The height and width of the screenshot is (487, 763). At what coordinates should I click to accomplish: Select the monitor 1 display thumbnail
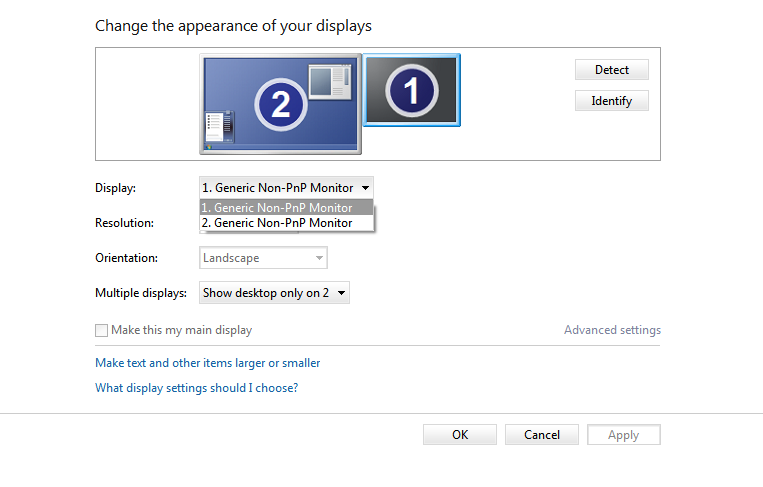(412, 90)
